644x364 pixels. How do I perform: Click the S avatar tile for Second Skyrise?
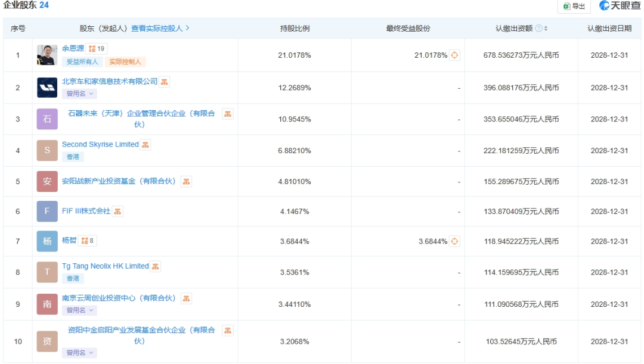pos(47,150)
